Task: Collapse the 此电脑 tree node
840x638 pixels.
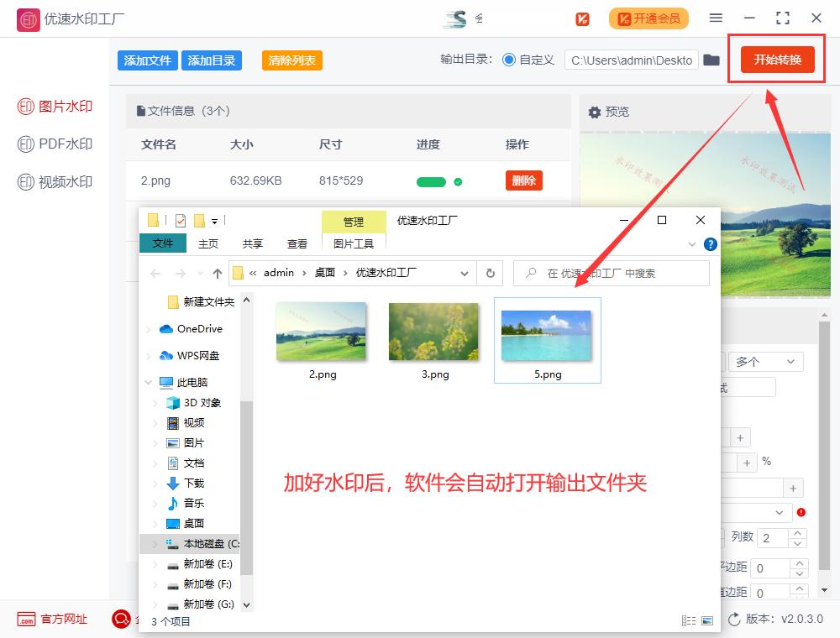Action: 146,382
